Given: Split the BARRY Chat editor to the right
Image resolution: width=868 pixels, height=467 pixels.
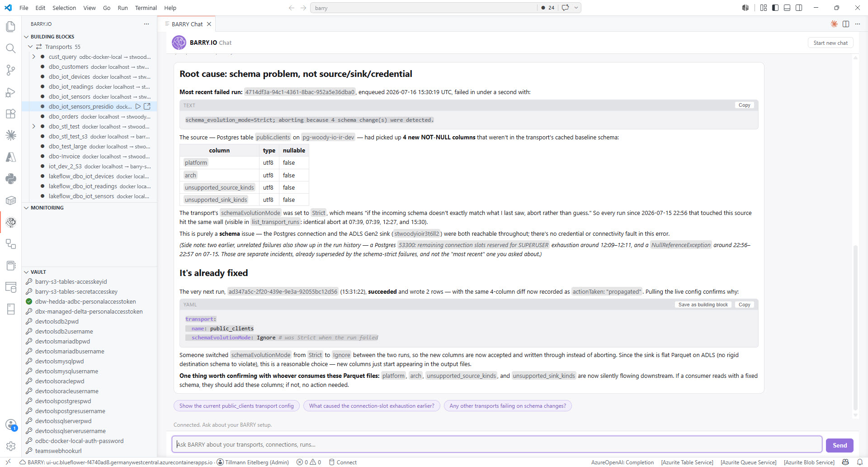Looking at the screenshot, I should click(x=846, y=24).
